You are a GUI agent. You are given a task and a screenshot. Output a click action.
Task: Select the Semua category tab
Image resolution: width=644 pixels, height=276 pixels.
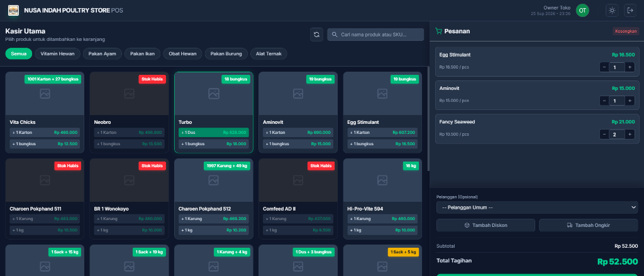[19, 54]
